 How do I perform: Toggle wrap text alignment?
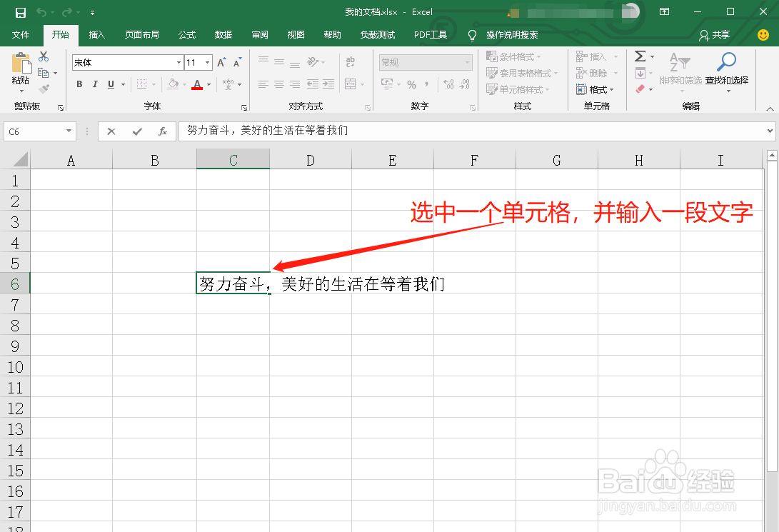coord(350,62)
